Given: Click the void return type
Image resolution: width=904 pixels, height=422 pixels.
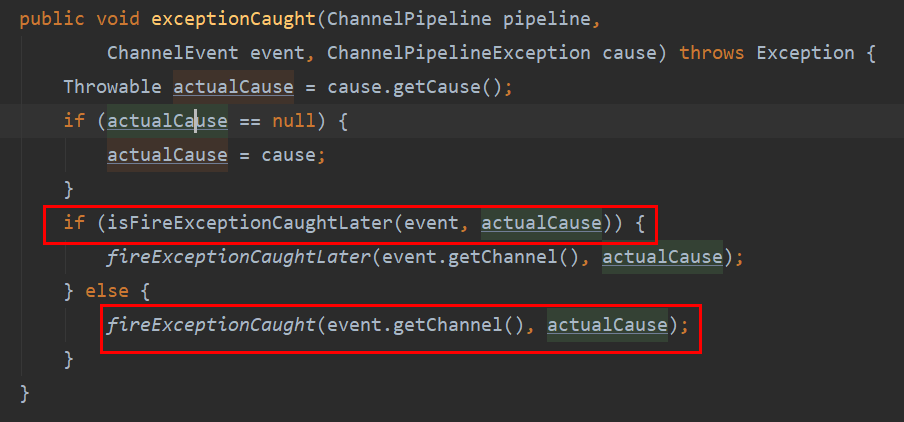Looking at the screenshot, I should click(118, 19).
